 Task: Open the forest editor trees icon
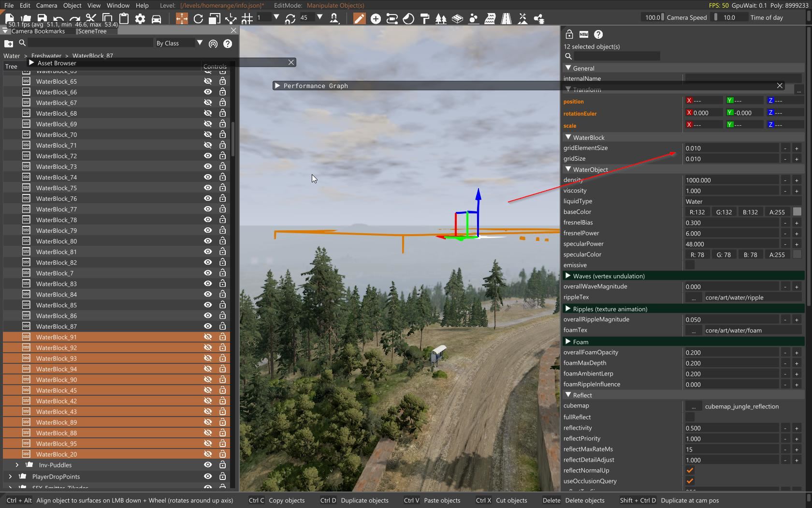[441, 18]
